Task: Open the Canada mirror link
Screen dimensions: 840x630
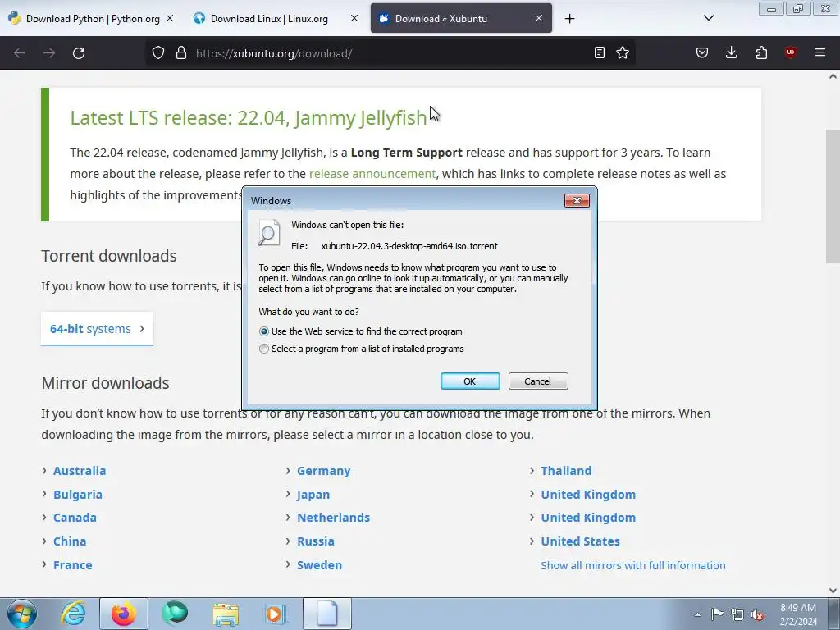Action: click(75, 518)
